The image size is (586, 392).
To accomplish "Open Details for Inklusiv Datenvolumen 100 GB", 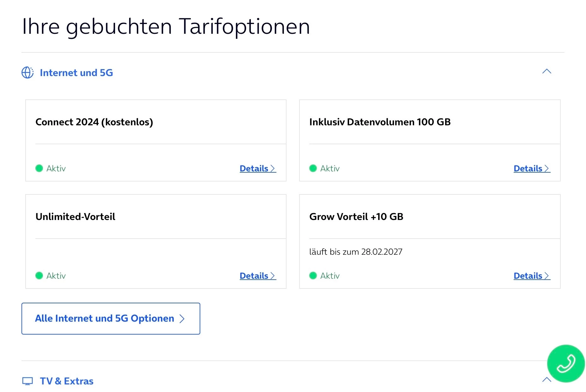I will click(x=532, y=169).
